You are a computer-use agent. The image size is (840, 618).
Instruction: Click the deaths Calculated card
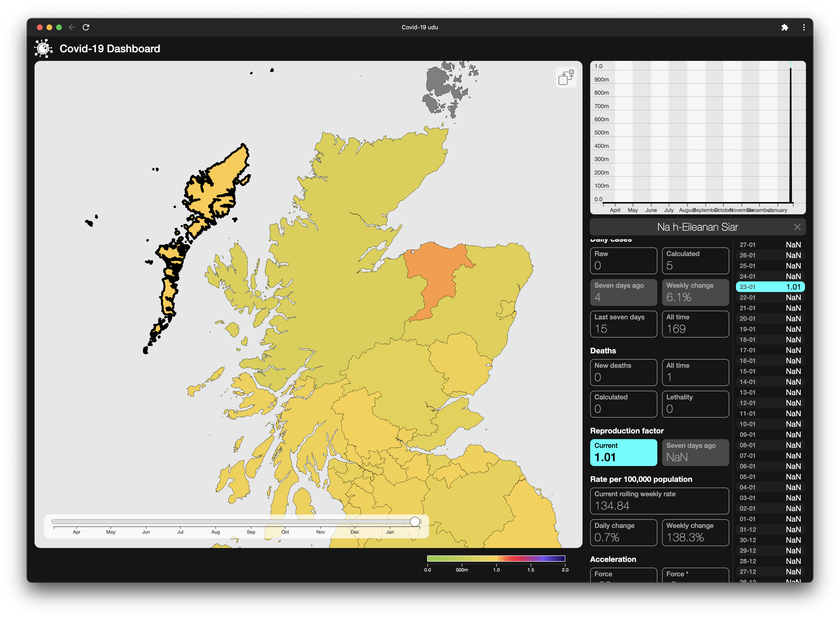point(624,404)
